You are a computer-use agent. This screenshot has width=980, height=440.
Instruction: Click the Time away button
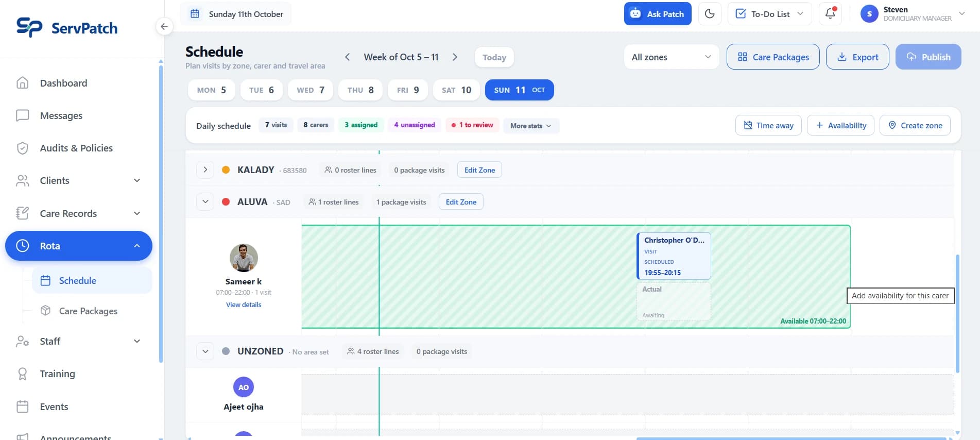pos(768,125)
